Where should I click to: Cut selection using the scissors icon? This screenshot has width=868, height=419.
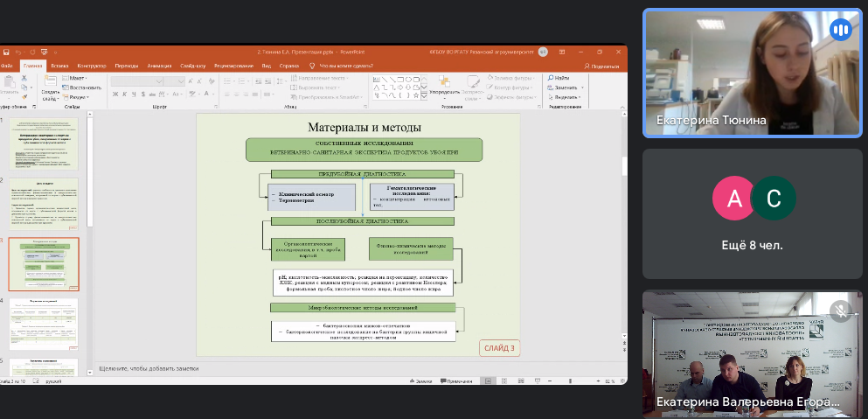[24, 78]
